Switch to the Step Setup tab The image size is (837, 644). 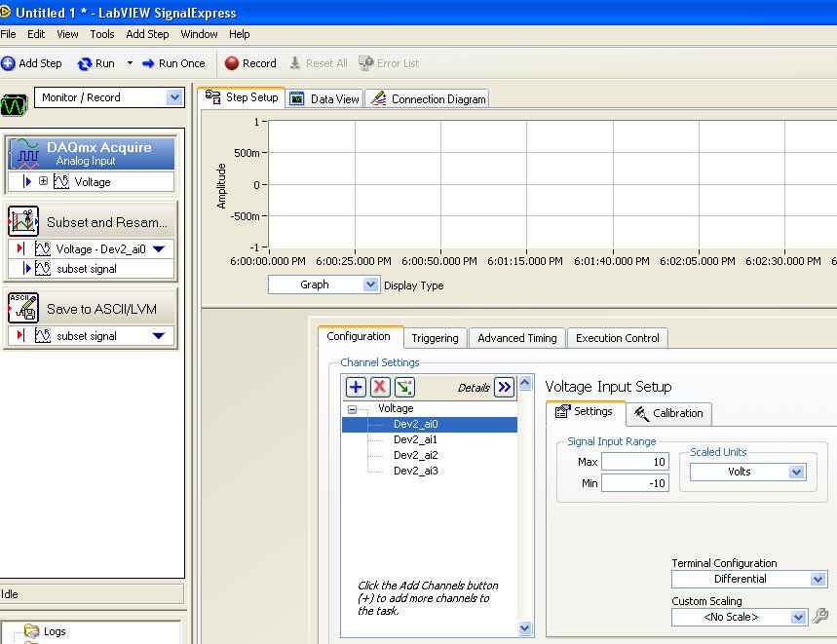[x=242, y=97]
